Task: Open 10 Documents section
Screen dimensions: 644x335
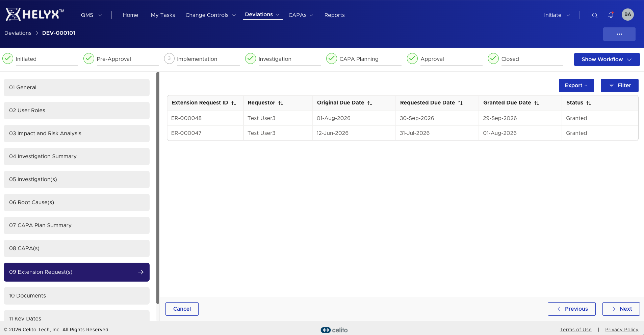Action: coord(77,296)
